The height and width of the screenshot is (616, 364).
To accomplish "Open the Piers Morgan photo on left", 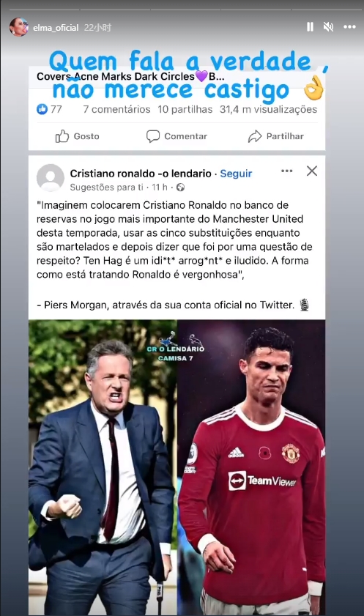I will click(x=103, y=467).
